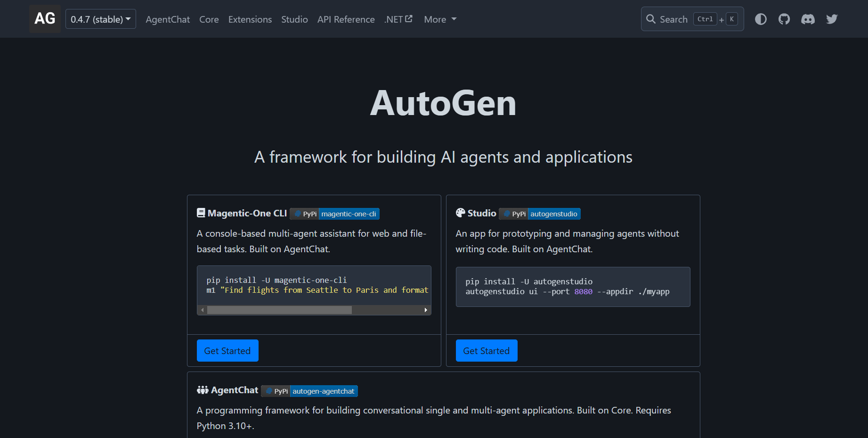Image resolution: width=868 pixels, height=438 pixels.
Task: Open the GitHub repository icon
Action: 784,19
